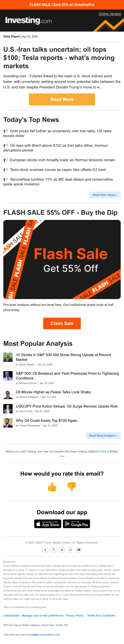The height and width of the screenshot is (644, 124).
Task: Open the YouTube social icon
Action: coord(79,550)
